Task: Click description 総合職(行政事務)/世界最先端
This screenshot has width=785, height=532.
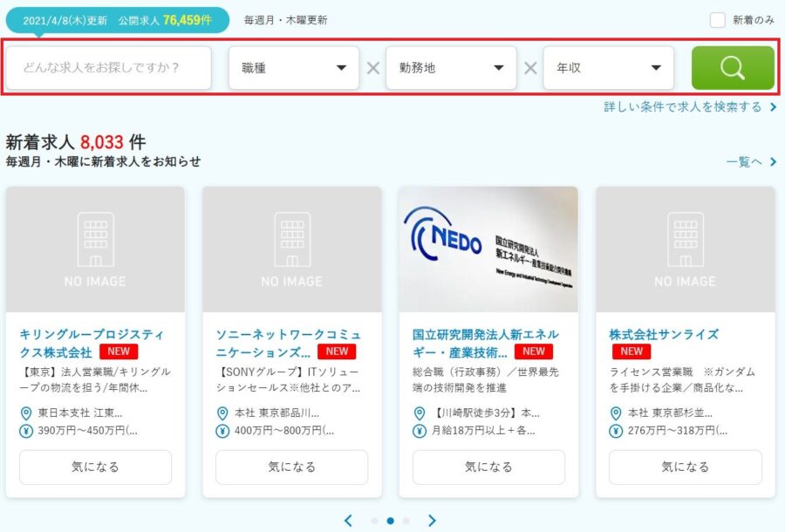Action: [x=486, y=380]
